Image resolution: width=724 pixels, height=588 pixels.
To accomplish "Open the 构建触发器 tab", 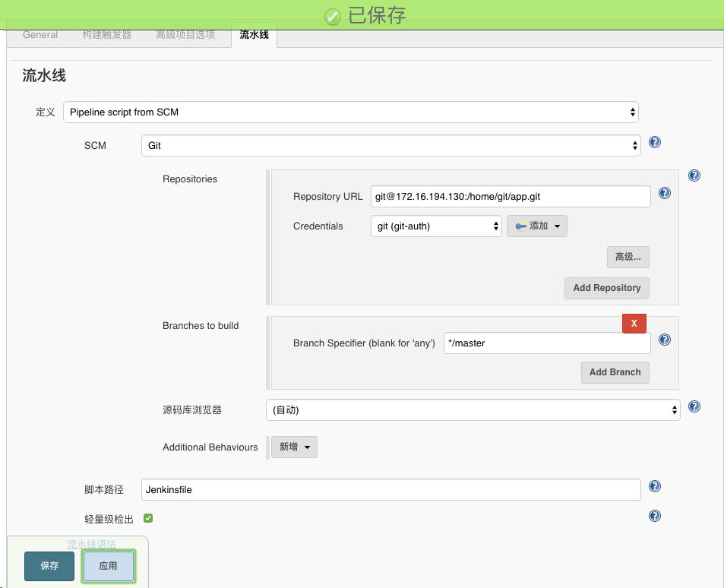I will point(107,34).
